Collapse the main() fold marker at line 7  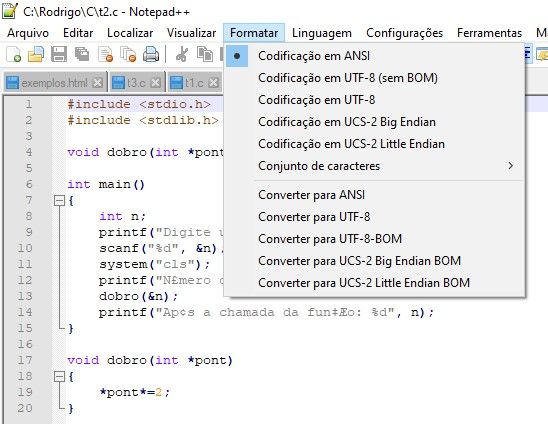[x=59, y=201]
